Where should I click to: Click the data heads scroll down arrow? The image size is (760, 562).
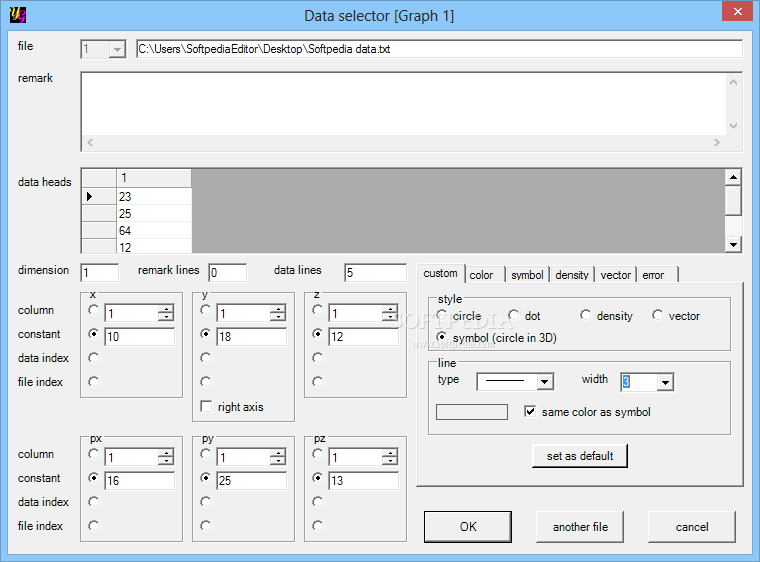733,245
